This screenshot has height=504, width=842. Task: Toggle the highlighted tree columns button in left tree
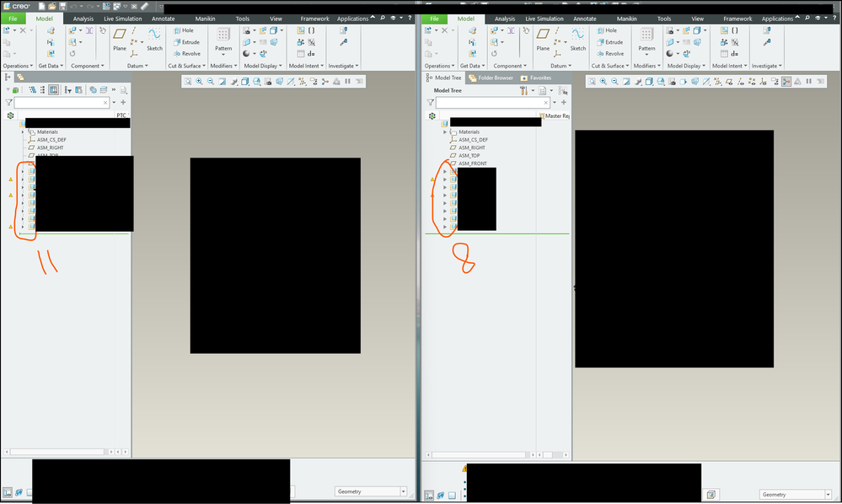[x=53, y=89]
